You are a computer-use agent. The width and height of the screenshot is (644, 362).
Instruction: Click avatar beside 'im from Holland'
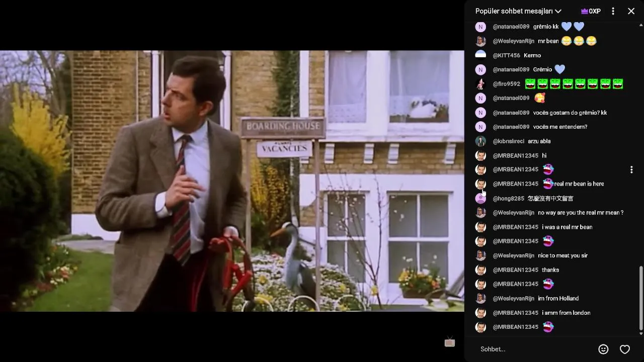480,299
